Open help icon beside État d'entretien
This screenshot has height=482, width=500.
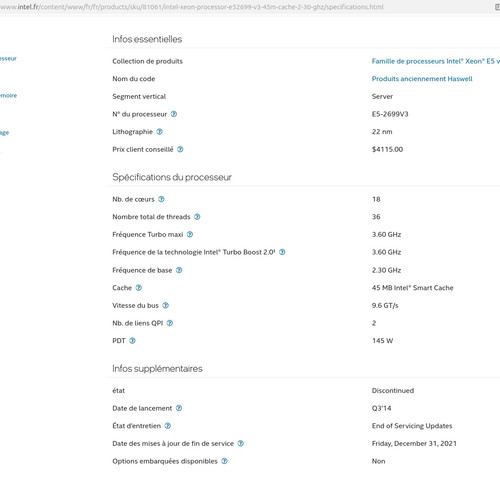pos(168,426)
